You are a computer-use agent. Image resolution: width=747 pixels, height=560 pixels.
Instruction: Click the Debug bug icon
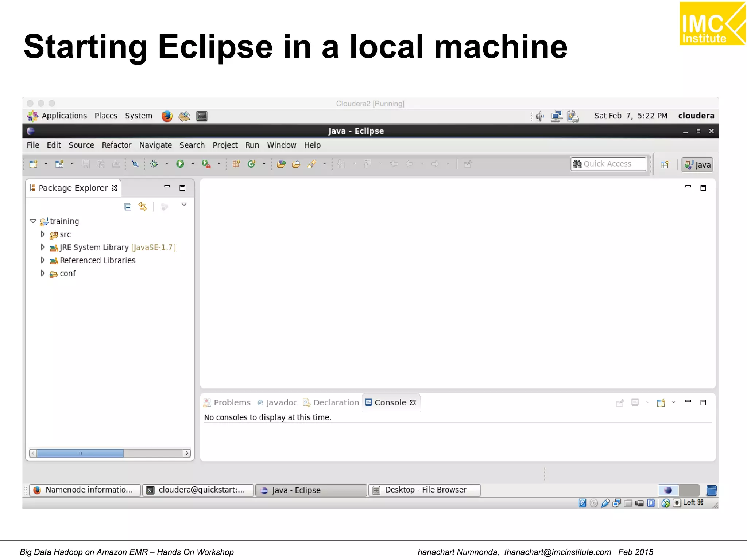coord(154,164)
